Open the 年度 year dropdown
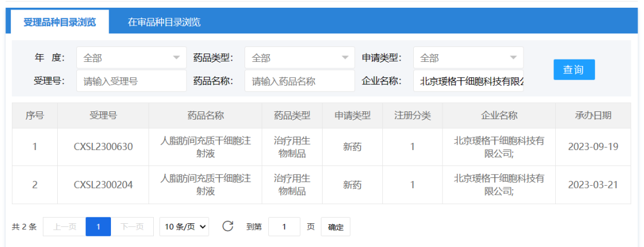The image size is (644, 247). pyautogui.click(x=131, y=58)
